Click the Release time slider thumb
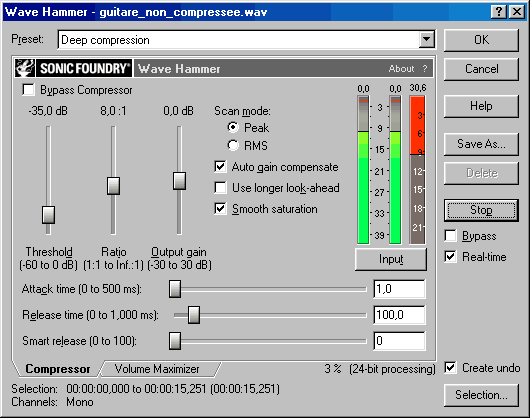530x418 pixels. pyautogui.click(x=194, y=315)
